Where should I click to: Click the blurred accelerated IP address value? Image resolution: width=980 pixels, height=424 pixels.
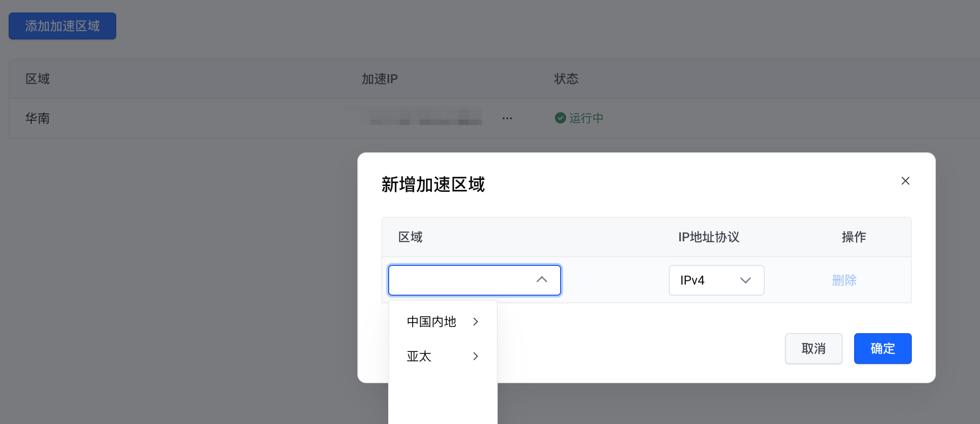click(x=414, y=116)
